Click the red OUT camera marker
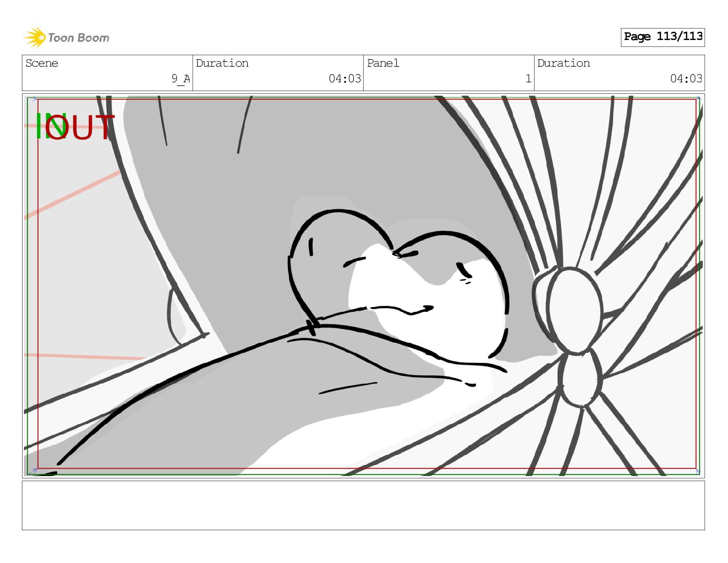The height and width of the screenshot is (563, 728). pos(80,127)
